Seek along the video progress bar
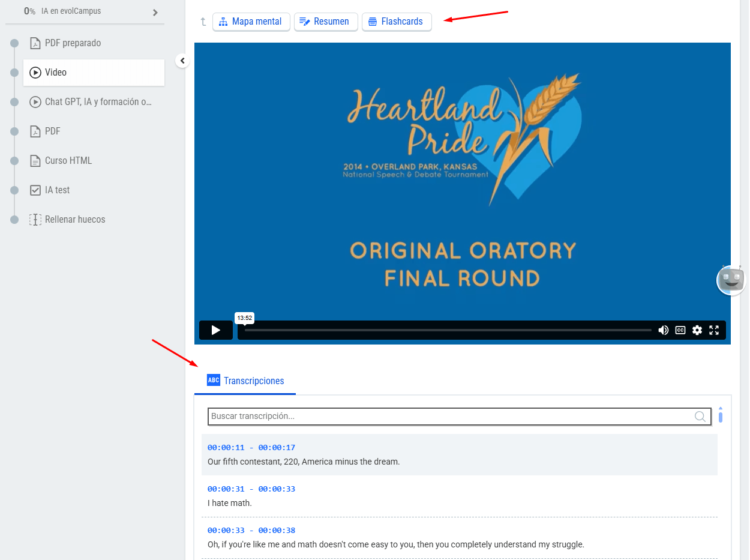Image resolution: width=750 pixels, height=560 pixels. tap(447, 330)
